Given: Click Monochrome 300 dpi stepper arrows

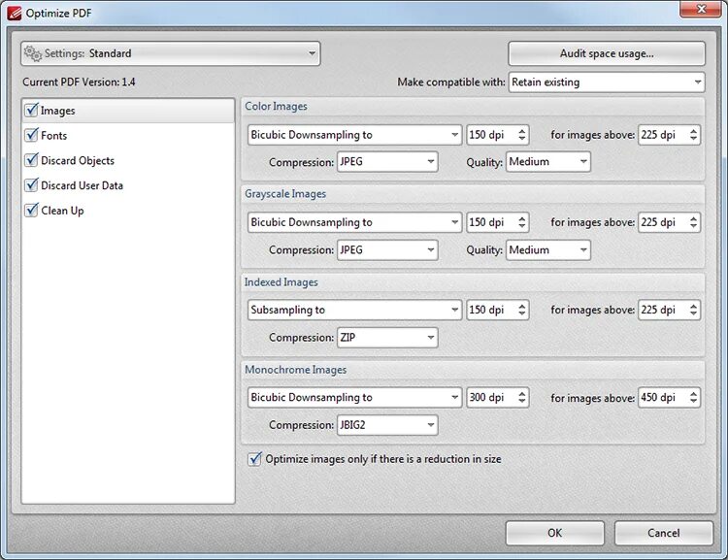Looking at the screenshot, I should (x=522, y=398).
